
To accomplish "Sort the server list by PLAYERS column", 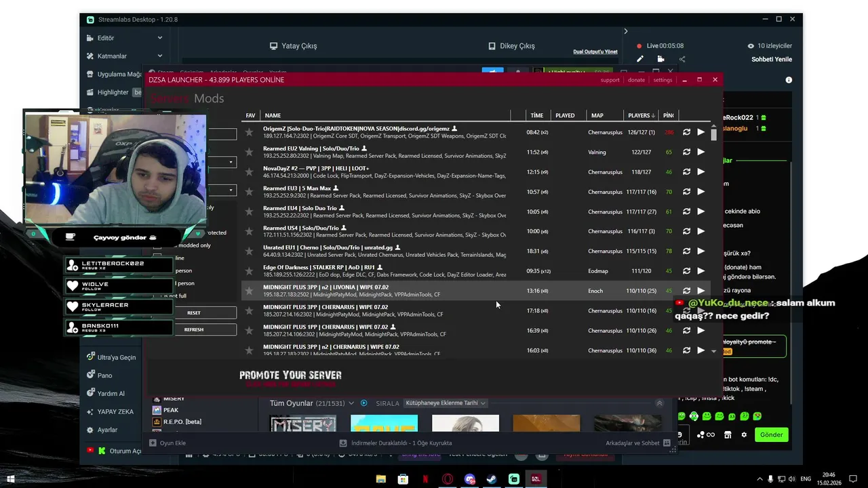I will click(642, 115).
